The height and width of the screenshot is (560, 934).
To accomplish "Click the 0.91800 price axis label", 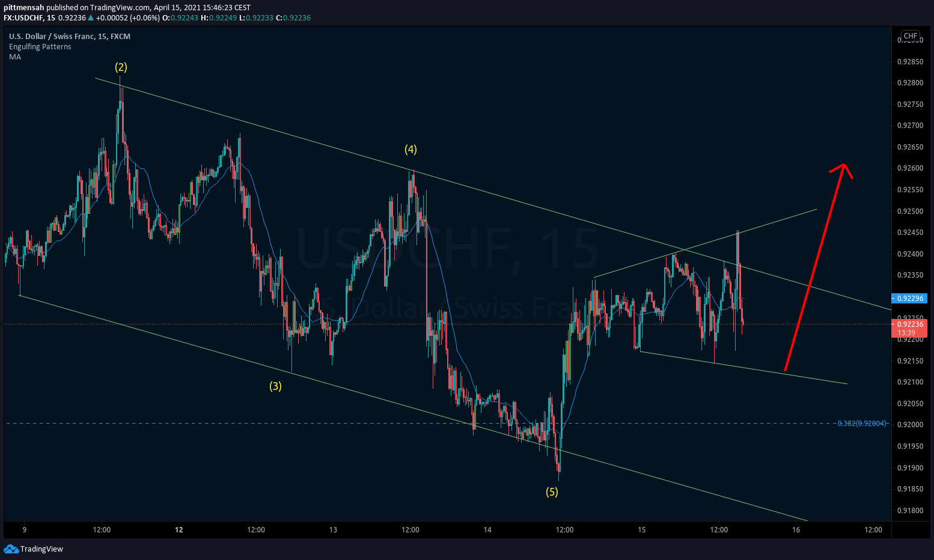I will point(910,511).
